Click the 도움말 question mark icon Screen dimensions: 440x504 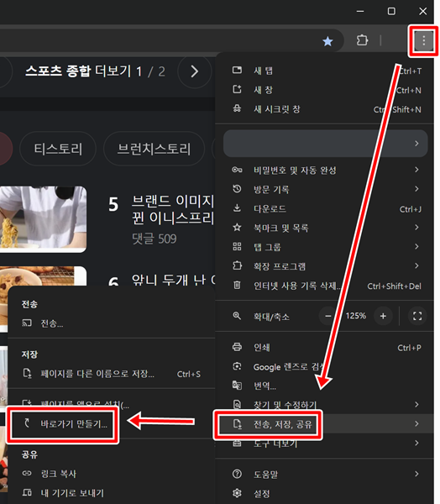pyautogui.click(x=237, y=474)
